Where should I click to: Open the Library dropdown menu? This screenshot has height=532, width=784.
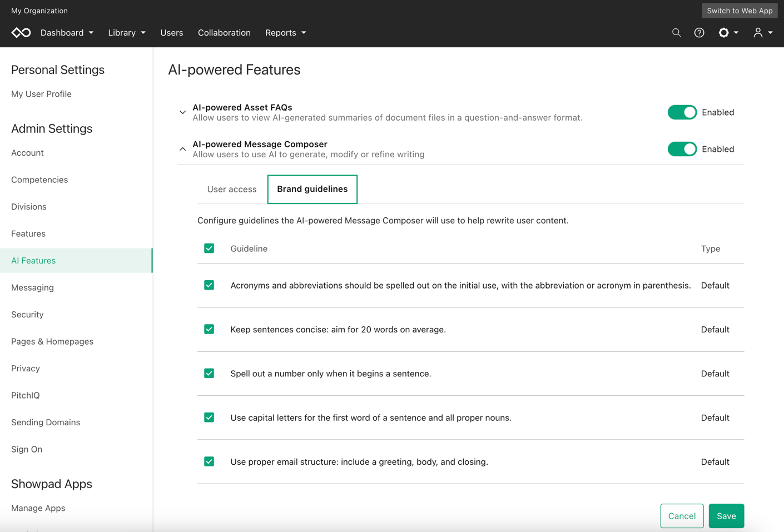click(127, 33)
